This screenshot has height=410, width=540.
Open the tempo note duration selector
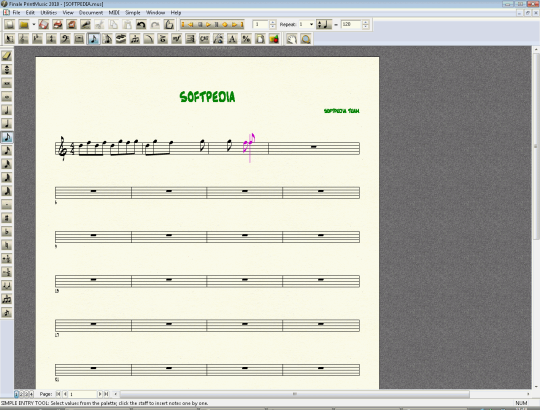pyautogui.click(x=324, y=24)
